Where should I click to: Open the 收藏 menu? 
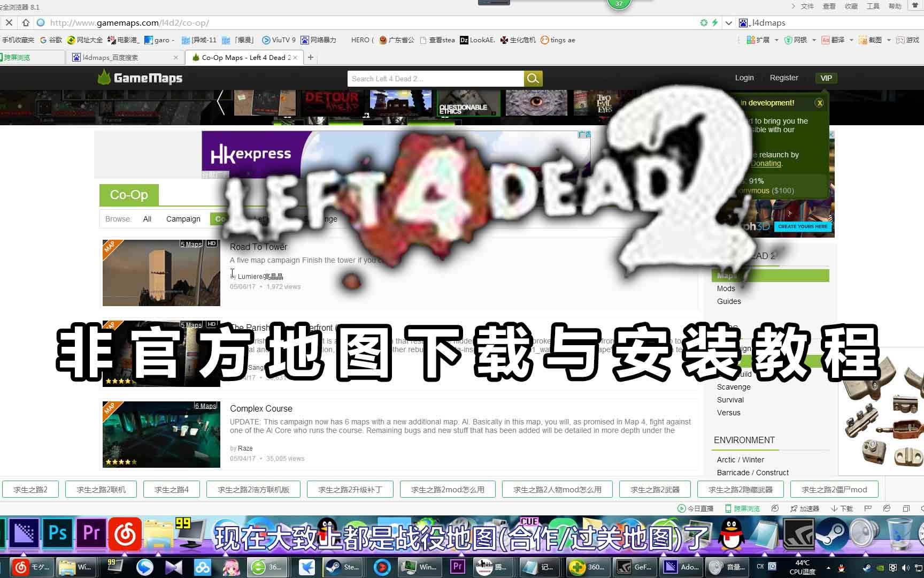click(x=851, y=6)
